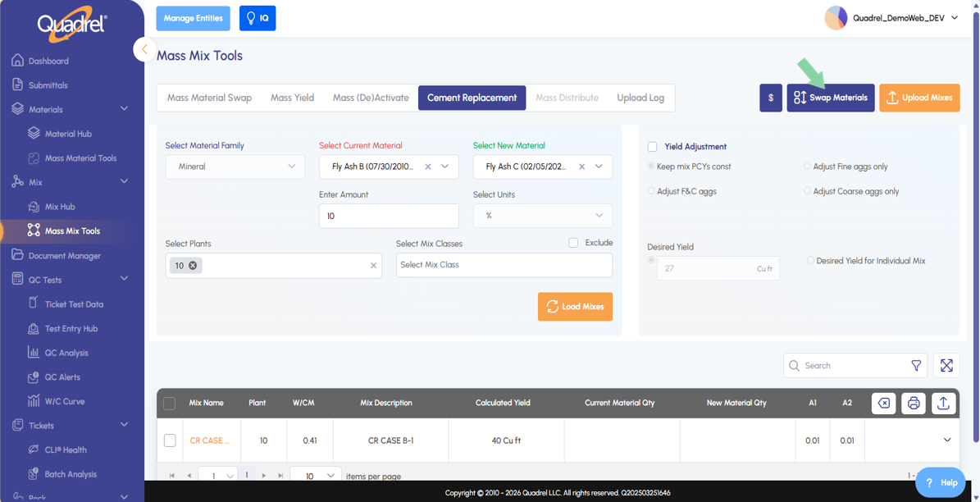Expand the CR CASE B-1 row details
The image size is (980, 502).
coord(947,440)
